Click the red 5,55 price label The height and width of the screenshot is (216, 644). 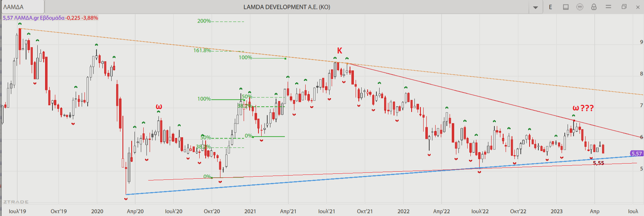coord(599,163)
